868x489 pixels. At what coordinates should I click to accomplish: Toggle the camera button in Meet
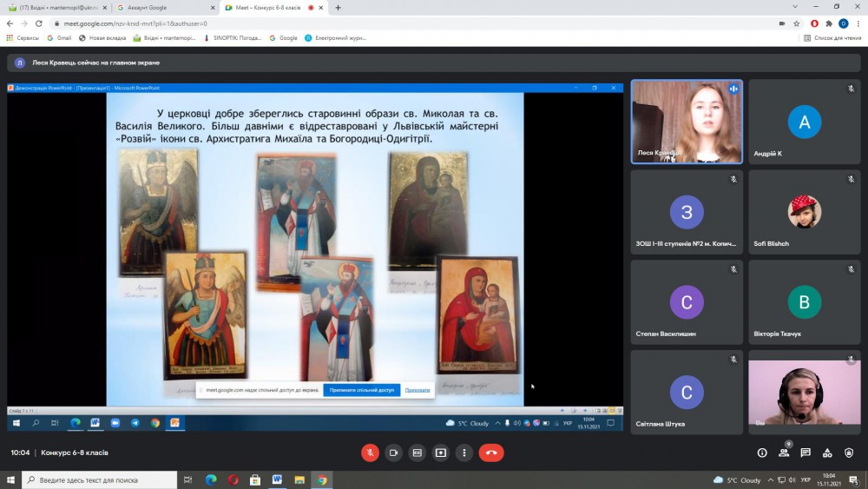(393, 453)
